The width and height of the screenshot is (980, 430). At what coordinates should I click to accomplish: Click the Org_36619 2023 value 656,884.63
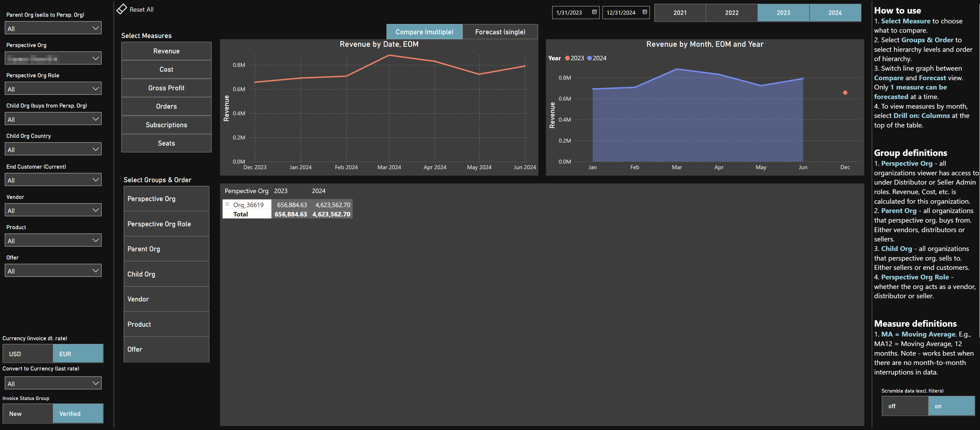tap(292, 205)
